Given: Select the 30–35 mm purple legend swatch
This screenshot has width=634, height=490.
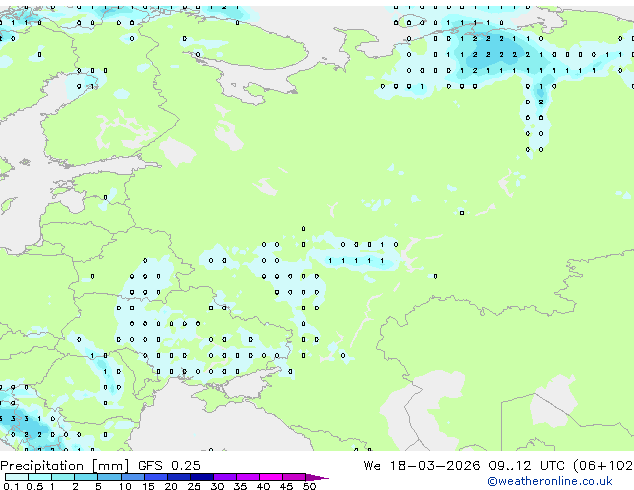Looking at the screenshot, I should click(x=225, y=477).
